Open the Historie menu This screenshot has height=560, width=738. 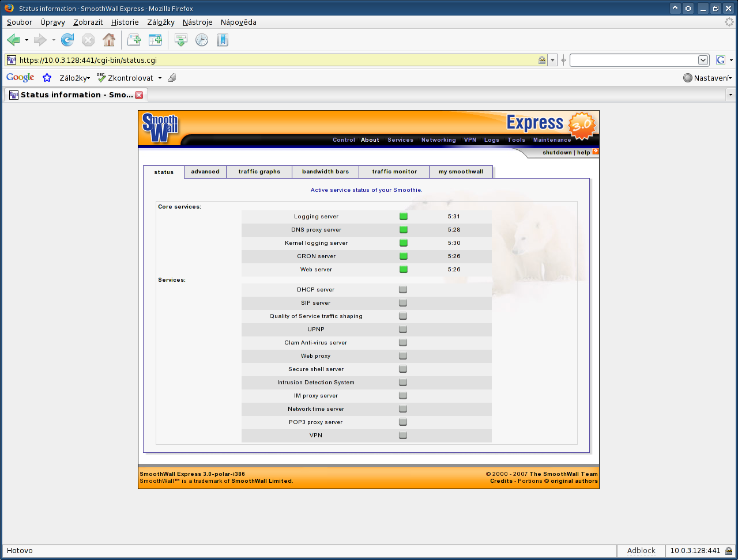125,22
